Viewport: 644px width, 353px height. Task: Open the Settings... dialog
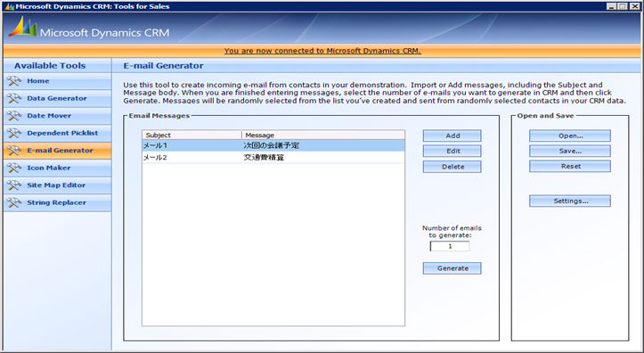click(570, 201)
